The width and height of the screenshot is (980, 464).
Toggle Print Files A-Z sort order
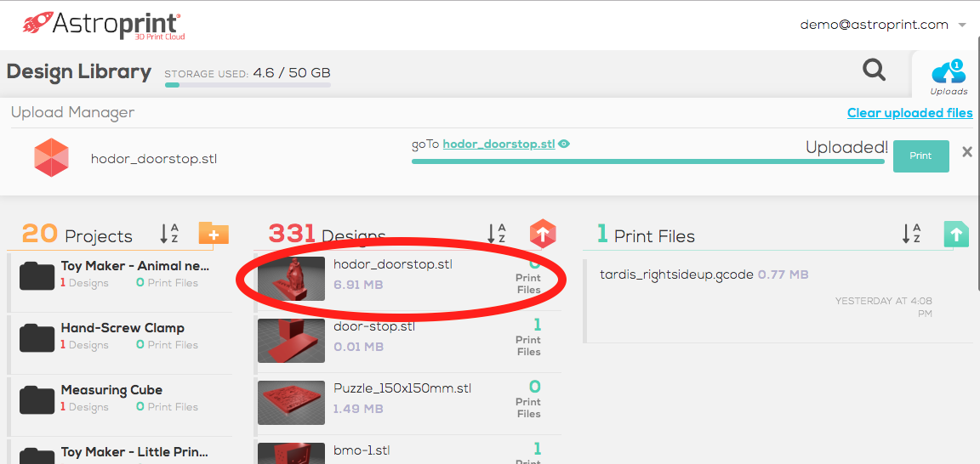point(911,234)
